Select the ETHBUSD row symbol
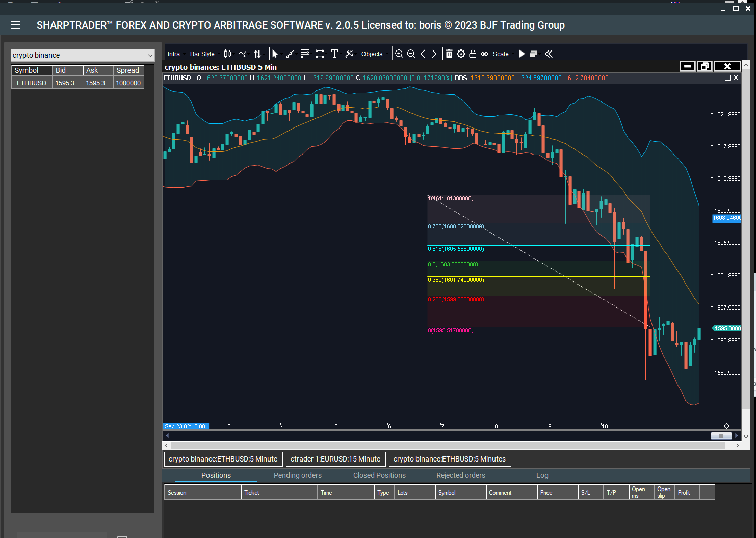 [32, 83]
